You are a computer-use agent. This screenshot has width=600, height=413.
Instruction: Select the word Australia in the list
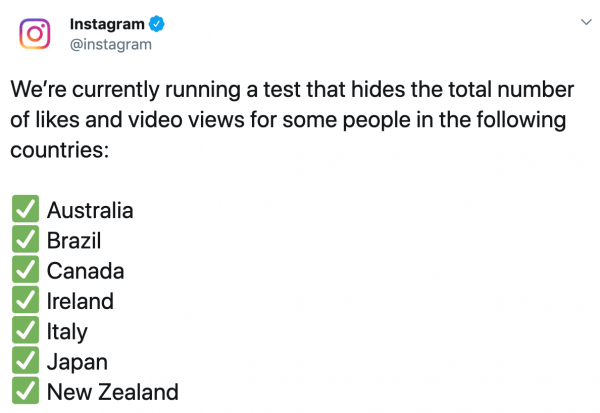[90, 210]
